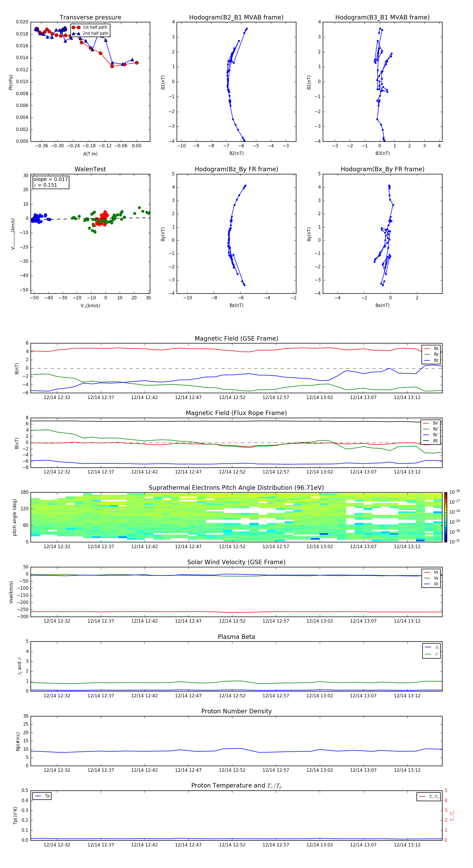Click the red Te/Tp right-side axis label
473x868 pixels.
click(x=452, y=816)
